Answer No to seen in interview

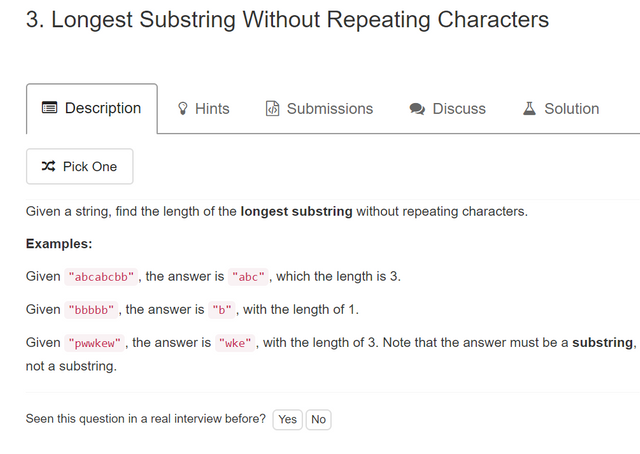pyautogui.click(x=318, y=419)
